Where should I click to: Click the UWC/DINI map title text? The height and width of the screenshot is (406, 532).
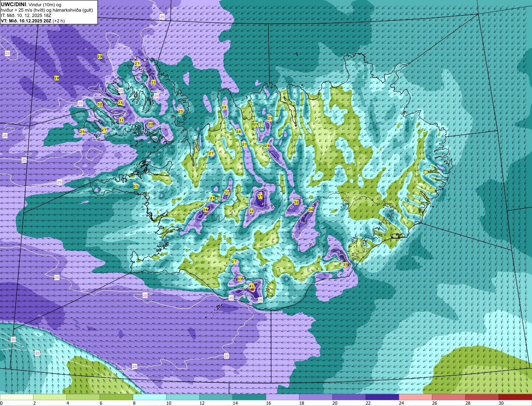pyautogui.click(x=13, y=4)
